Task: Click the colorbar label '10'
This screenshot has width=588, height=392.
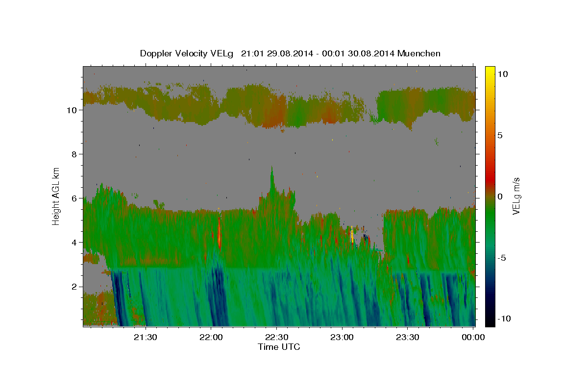Action: click(x=502, y=74)
